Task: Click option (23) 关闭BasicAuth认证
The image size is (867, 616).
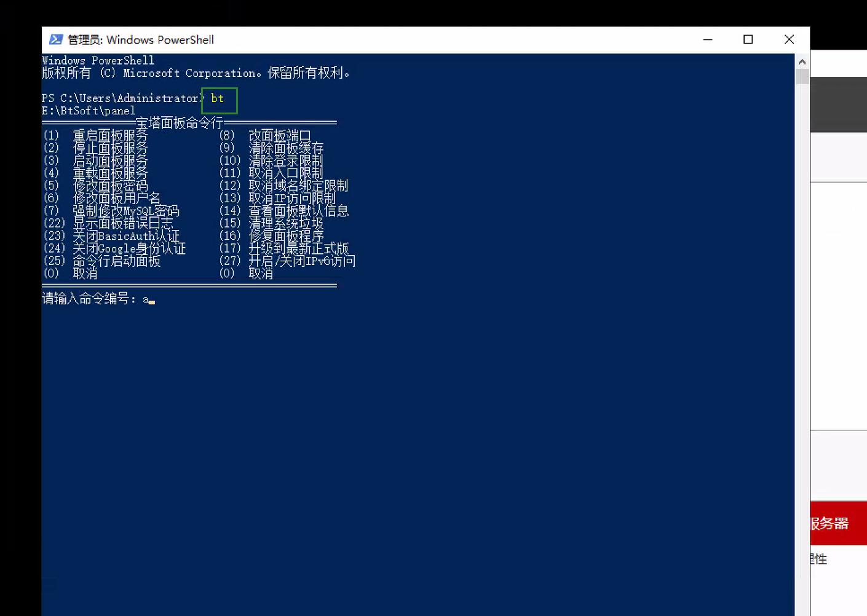Action: 111,236
